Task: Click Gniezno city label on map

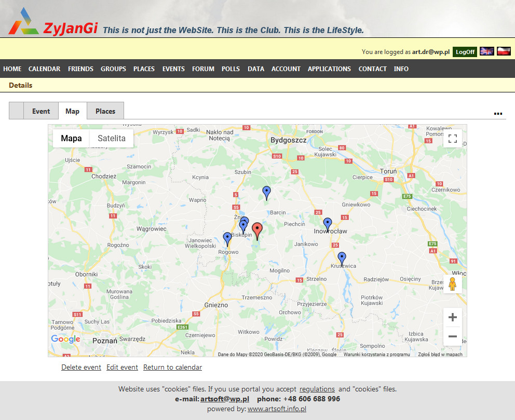Action: click(x=216, y=305)
